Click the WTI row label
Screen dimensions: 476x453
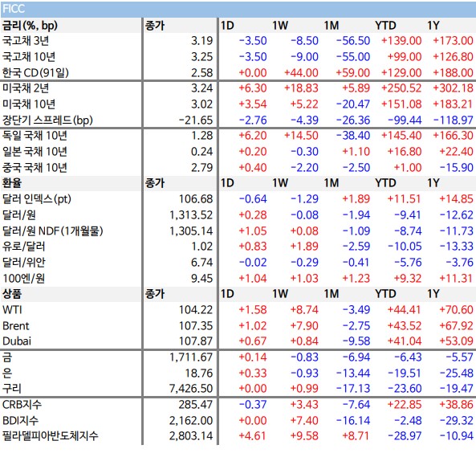[x=12, y=310]
